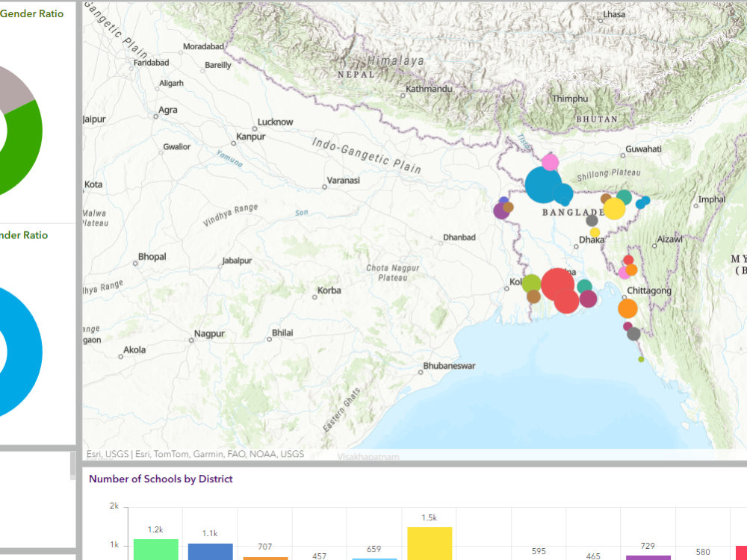Select the pink marker above the blue cluster

tap(551, 161)
